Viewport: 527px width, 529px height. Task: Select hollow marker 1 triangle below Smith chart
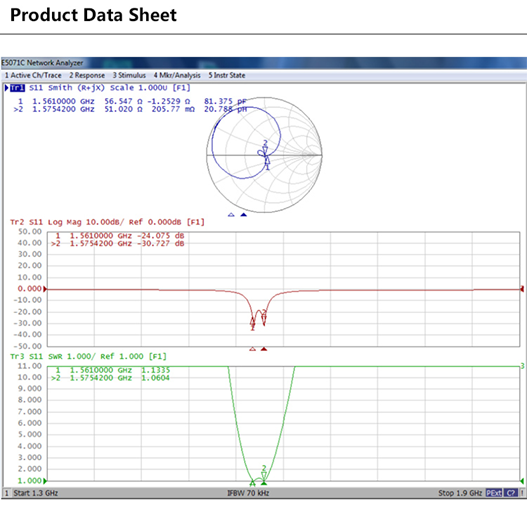pyautogui.click(x=231, y=215)
